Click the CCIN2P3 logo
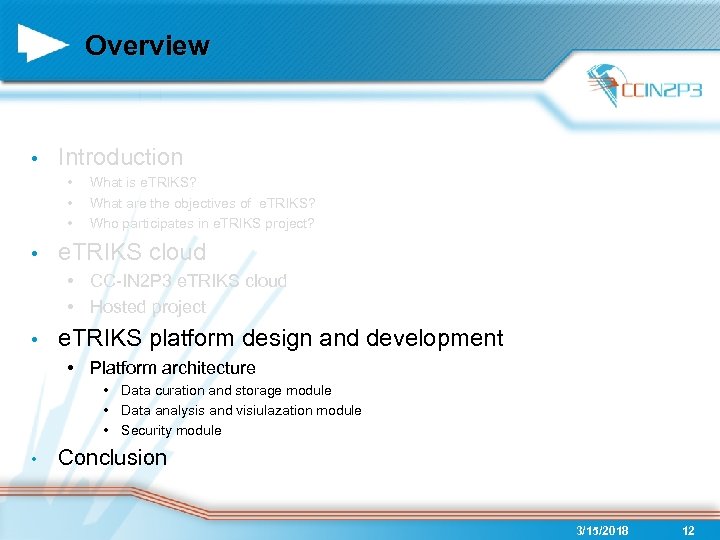The width and height of the screenshot is (720, 540). point(644,85)
